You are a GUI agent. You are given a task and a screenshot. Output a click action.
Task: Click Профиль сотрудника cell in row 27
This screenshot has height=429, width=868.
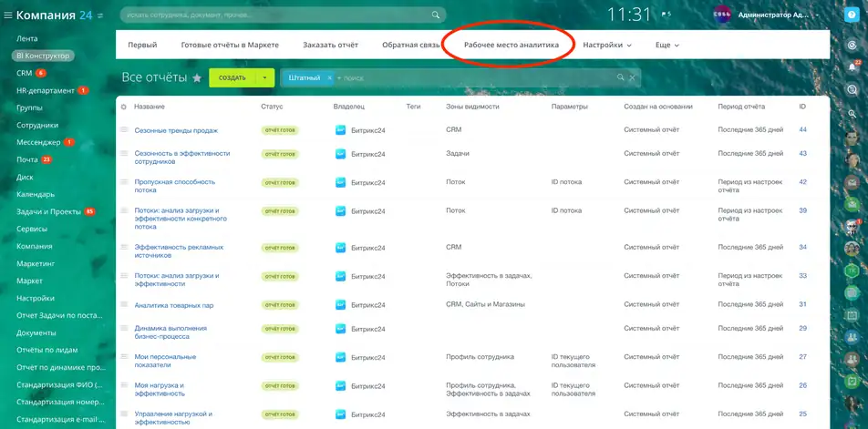point(480,356)
